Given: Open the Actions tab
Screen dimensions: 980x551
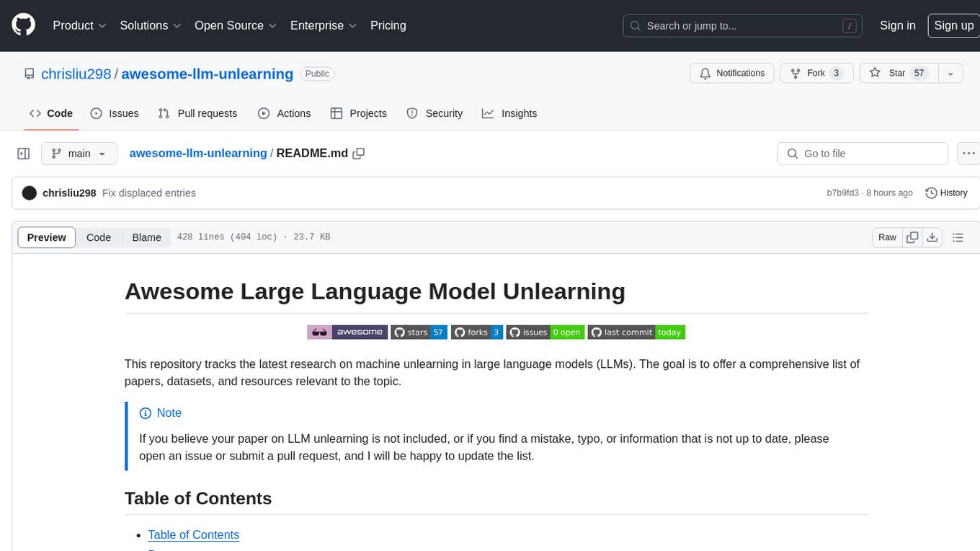Looking at the screenshot, I should pos(284,113).
